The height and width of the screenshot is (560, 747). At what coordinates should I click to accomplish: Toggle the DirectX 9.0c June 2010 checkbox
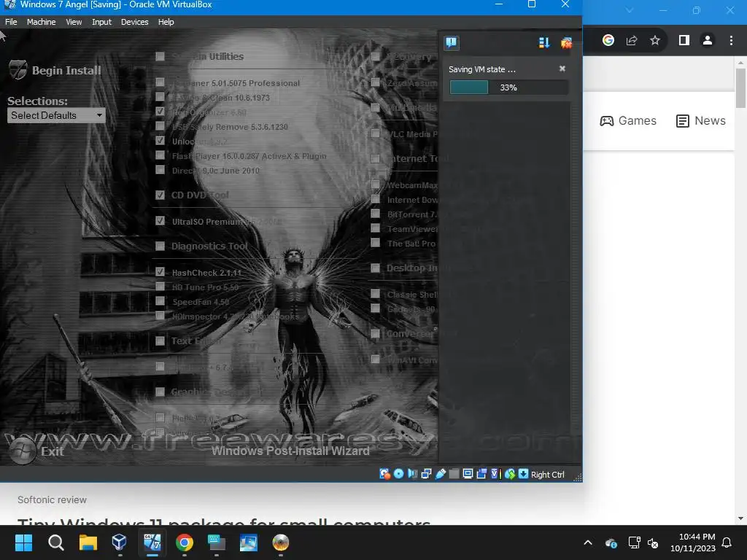point(160,170)
